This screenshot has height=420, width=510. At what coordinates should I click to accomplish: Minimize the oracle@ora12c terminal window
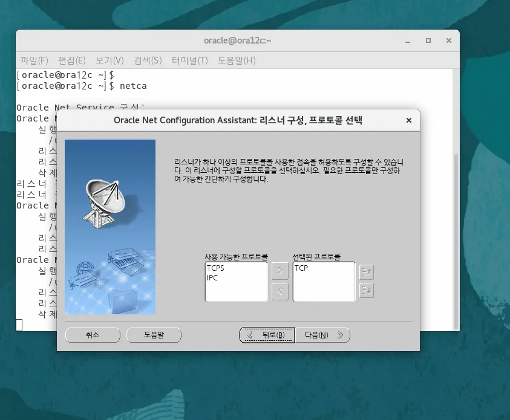(x=408, y=41)
